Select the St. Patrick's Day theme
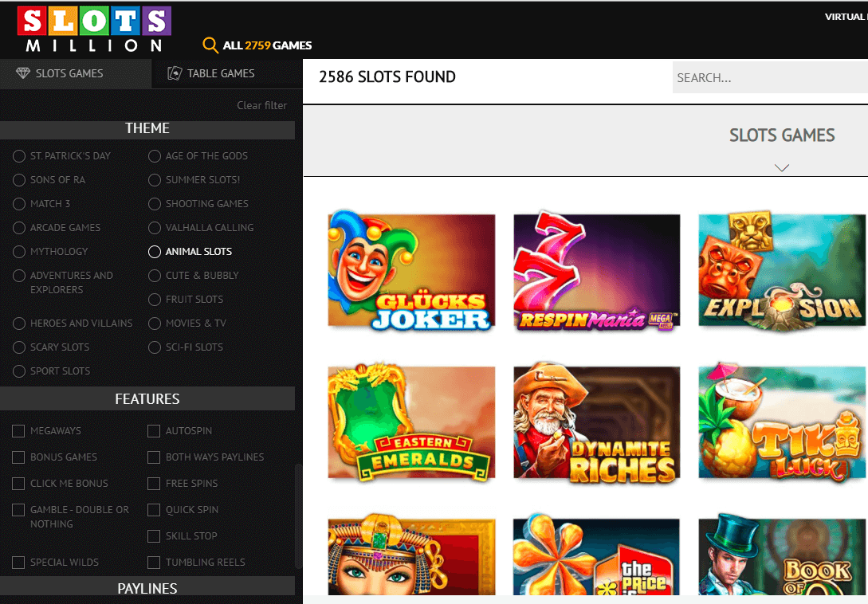Image resolution: width=868 pixels, height=604 pixels. point(19,156)
